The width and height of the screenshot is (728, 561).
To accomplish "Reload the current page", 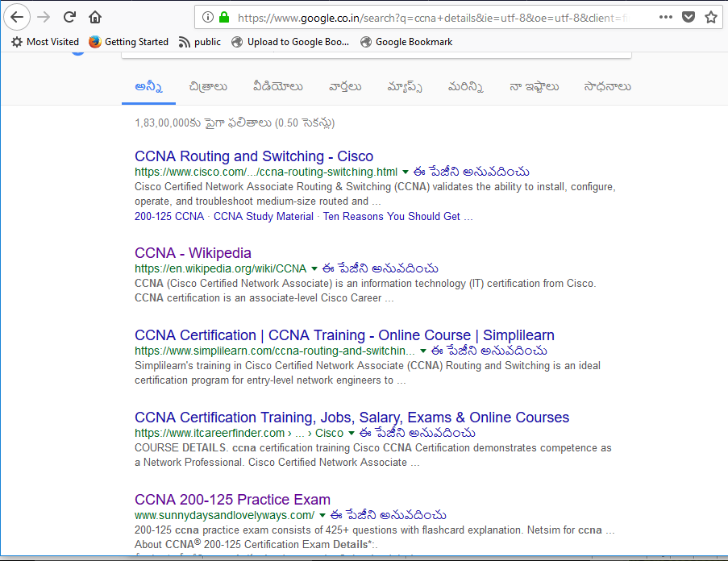I will tap(69, 17).
